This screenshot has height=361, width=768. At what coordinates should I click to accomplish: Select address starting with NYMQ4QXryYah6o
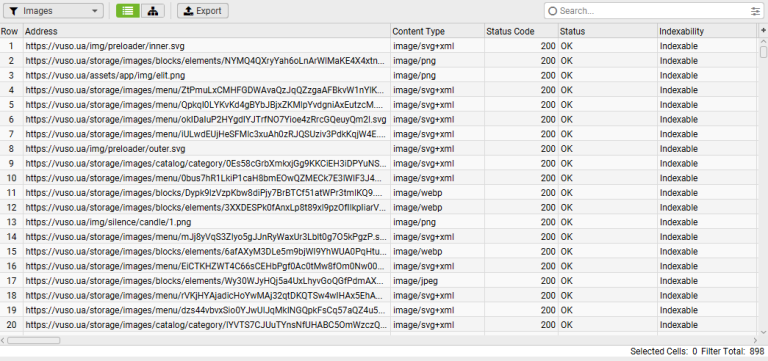coord(207,61)
